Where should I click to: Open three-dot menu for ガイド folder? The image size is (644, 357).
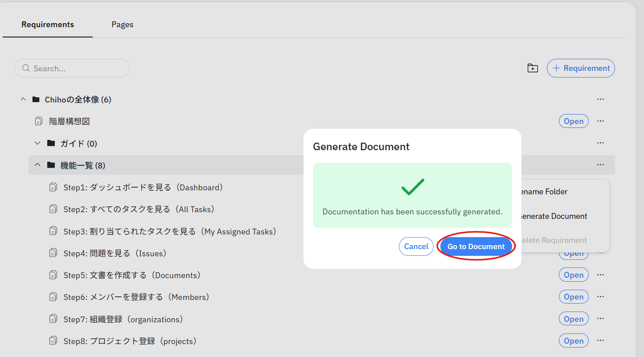point(600,143)
